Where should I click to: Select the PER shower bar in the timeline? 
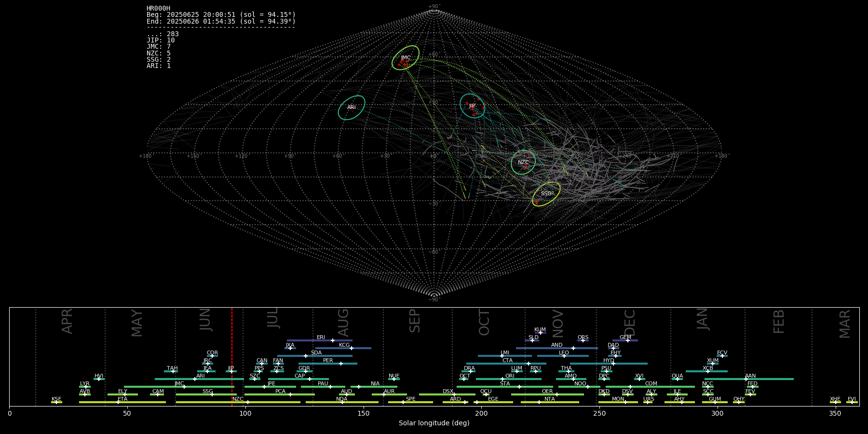328,364
